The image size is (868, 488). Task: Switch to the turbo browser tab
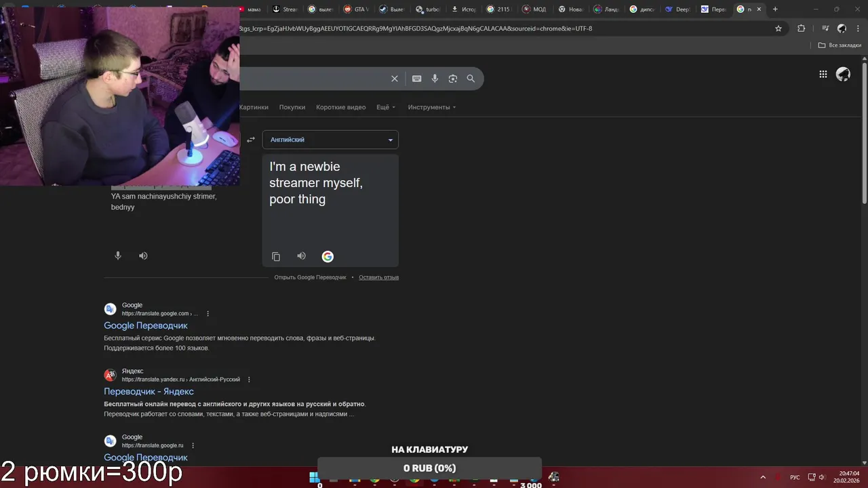[427, 9]
